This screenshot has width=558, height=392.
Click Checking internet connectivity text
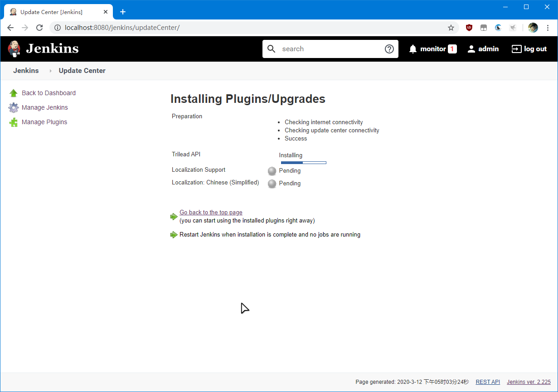click(x=324, y=122)
